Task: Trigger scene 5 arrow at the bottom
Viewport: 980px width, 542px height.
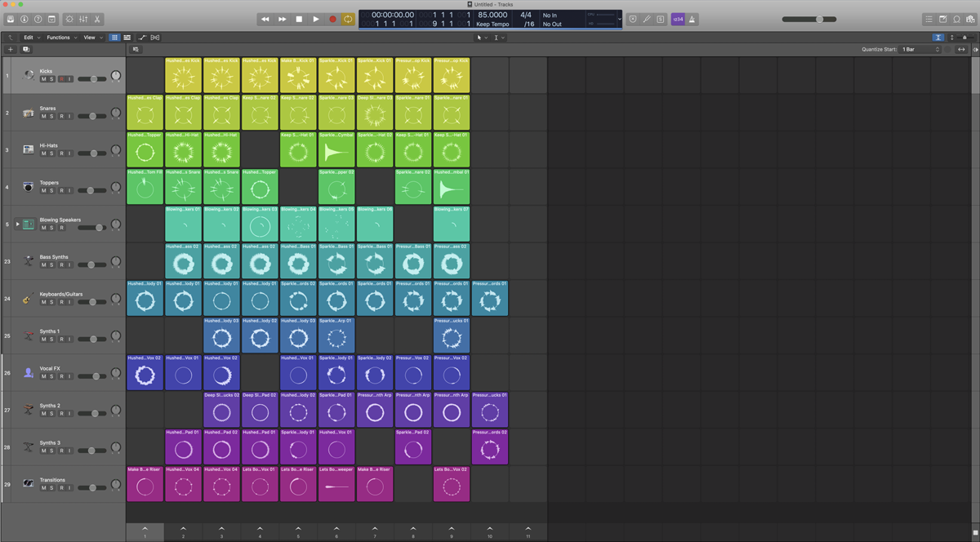Action: coord(298,531)
